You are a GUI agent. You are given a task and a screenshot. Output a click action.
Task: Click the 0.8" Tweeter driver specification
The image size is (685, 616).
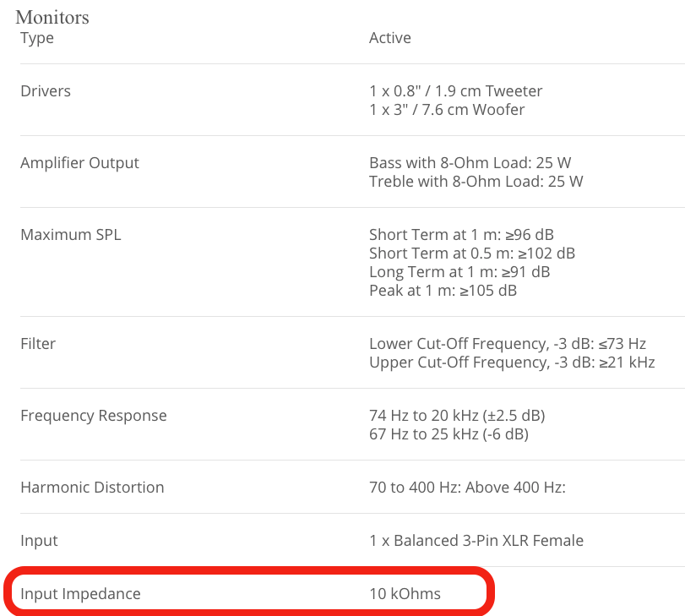coord(455,91)
